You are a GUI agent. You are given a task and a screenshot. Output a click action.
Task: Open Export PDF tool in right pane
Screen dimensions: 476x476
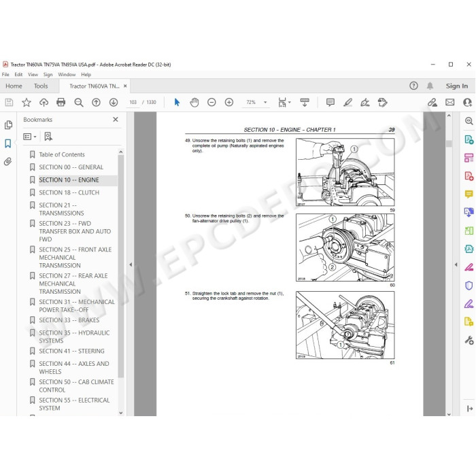click(x=469, y=139)
